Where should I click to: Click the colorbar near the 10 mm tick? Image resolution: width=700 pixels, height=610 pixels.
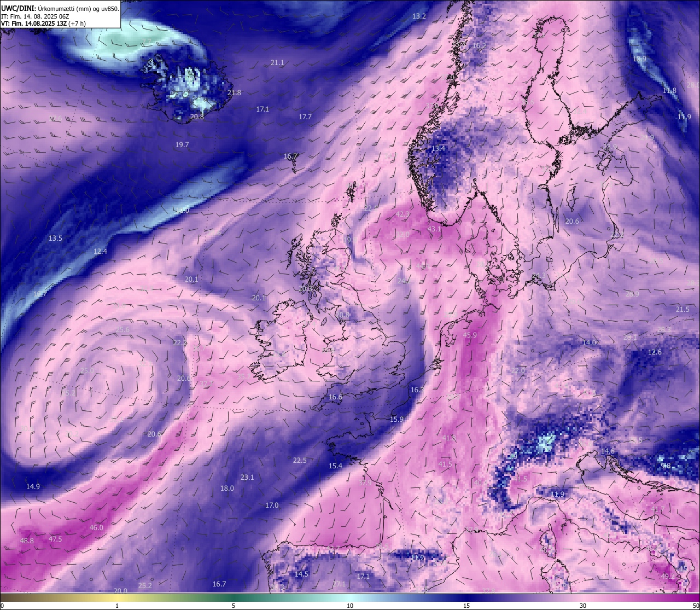350,597
